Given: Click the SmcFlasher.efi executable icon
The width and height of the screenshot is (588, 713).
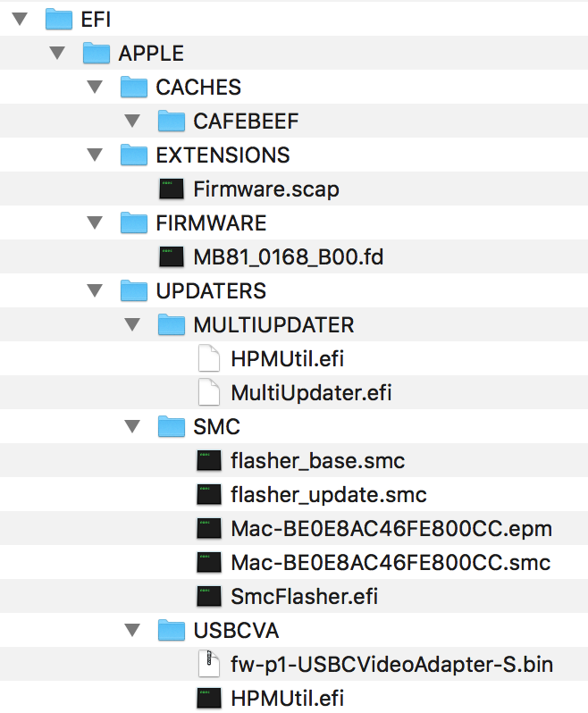Looking at the screenshot, I should pos(208,597).
